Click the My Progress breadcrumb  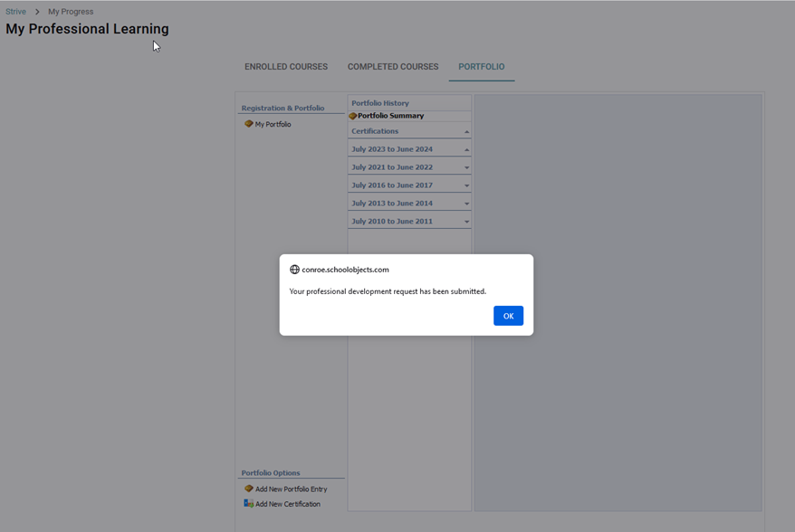[71, 12]
